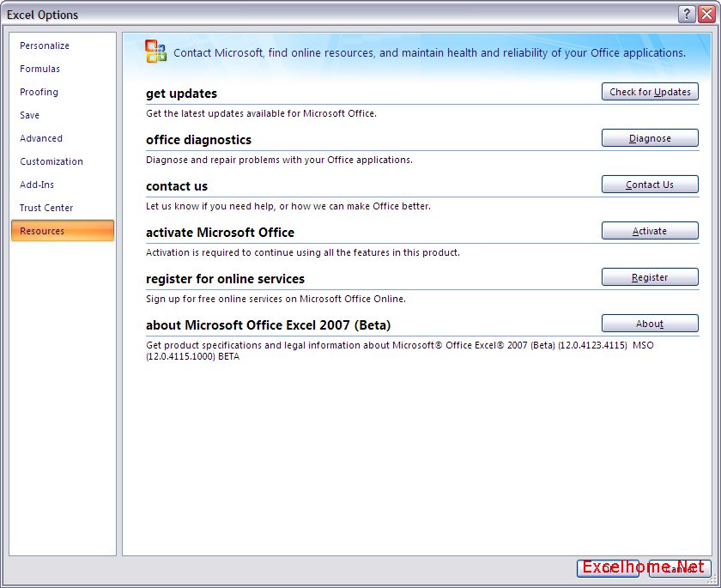Click the Contact Us button
Screen dimensions: 721x588
(650, 185)
